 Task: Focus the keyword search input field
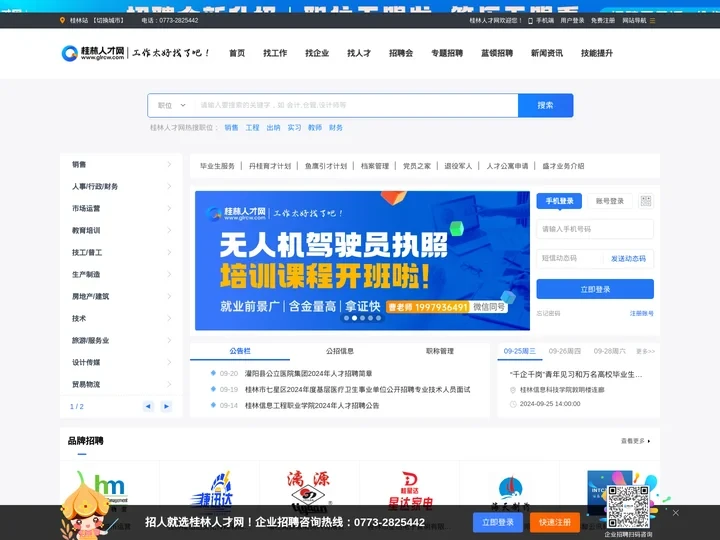click(356, 105)
